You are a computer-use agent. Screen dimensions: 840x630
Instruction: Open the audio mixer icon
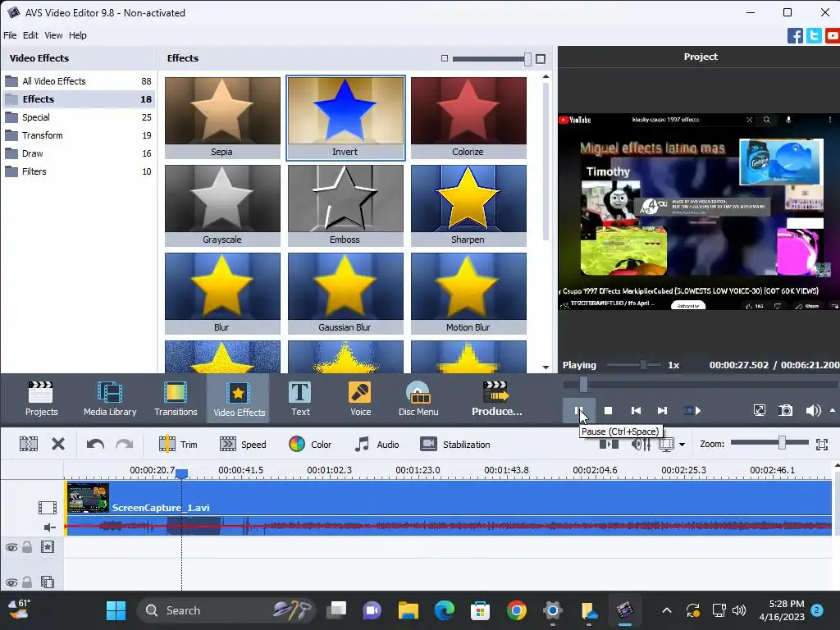click(x=641, y=445)
